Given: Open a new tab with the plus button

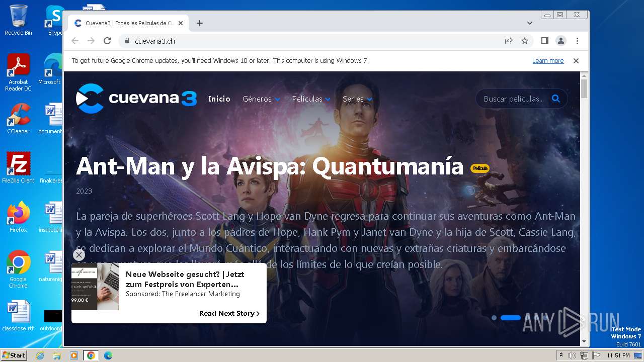Looking at the screenshot, I should coord(200,23).
